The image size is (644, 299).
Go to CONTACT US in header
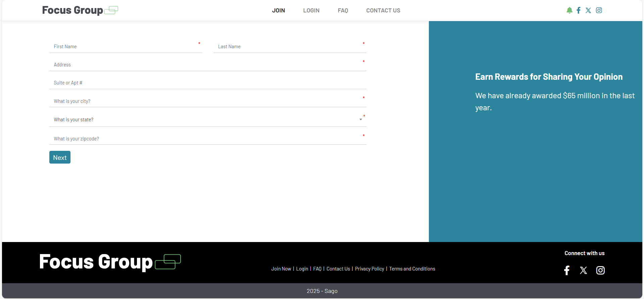[383, 10]
